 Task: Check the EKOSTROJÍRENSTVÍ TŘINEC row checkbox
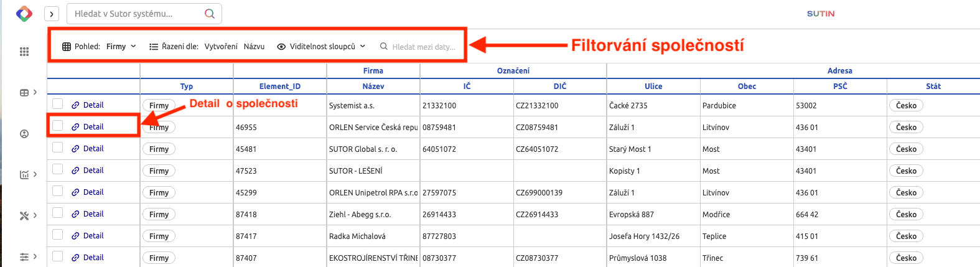pyautogui.click(x=58, y=256)
